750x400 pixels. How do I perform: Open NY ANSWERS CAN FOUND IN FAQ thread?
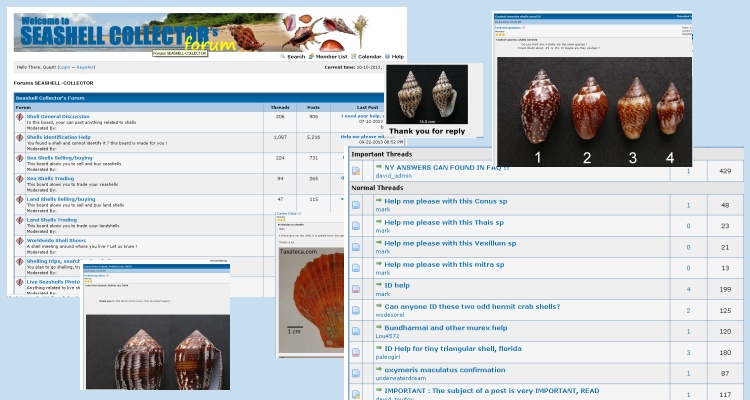click(447, 167)
